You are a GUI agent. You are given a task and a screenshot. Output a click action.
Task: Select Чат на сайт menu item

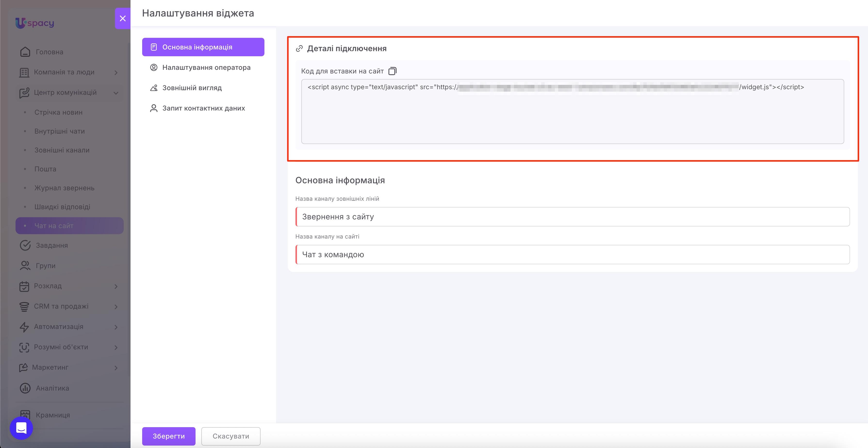pos(69,226)
